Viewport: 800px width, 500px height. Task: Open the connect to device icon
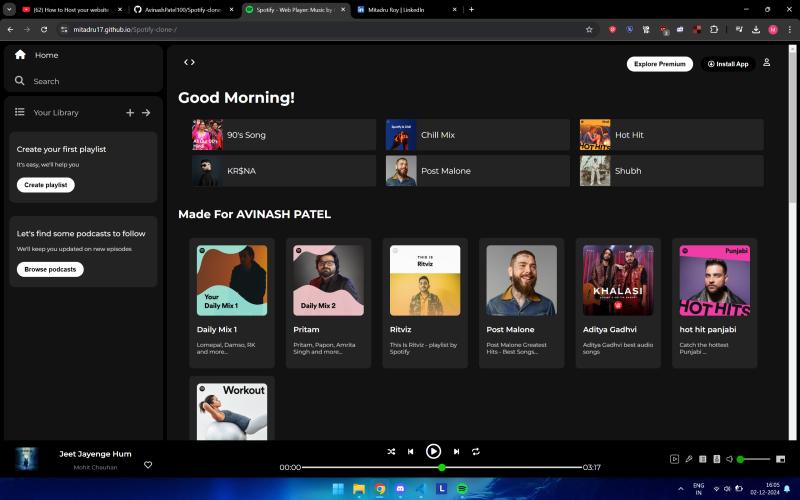716,459
